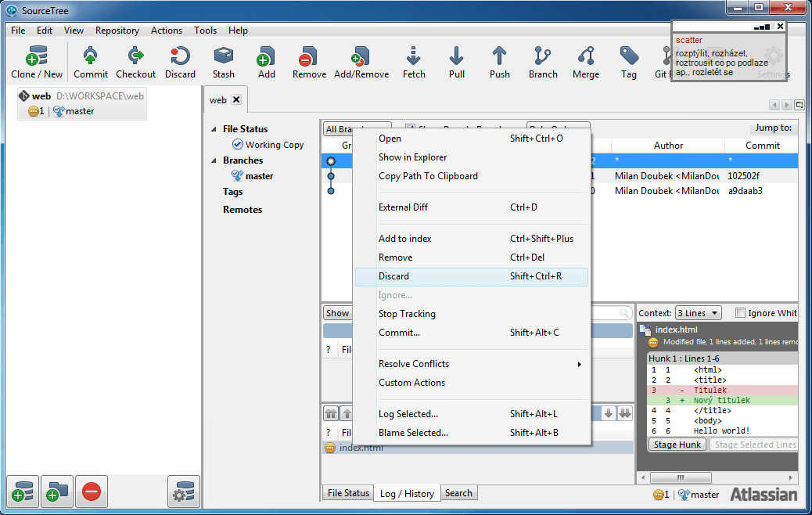
Task: Click the red remove bookmark icon
Action: tap(92, 492)
